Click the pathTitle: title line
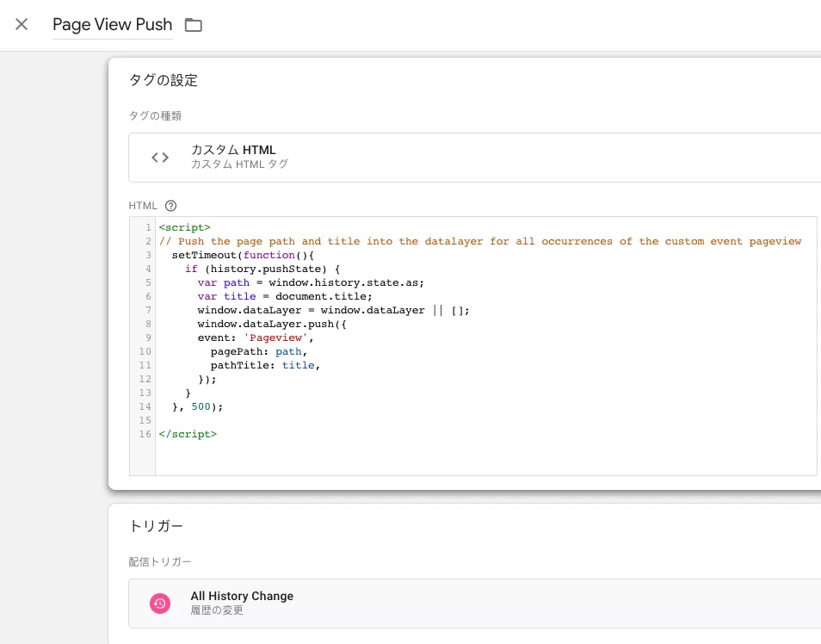The width and height of the screenshot is (821, 644). [265, 365]
